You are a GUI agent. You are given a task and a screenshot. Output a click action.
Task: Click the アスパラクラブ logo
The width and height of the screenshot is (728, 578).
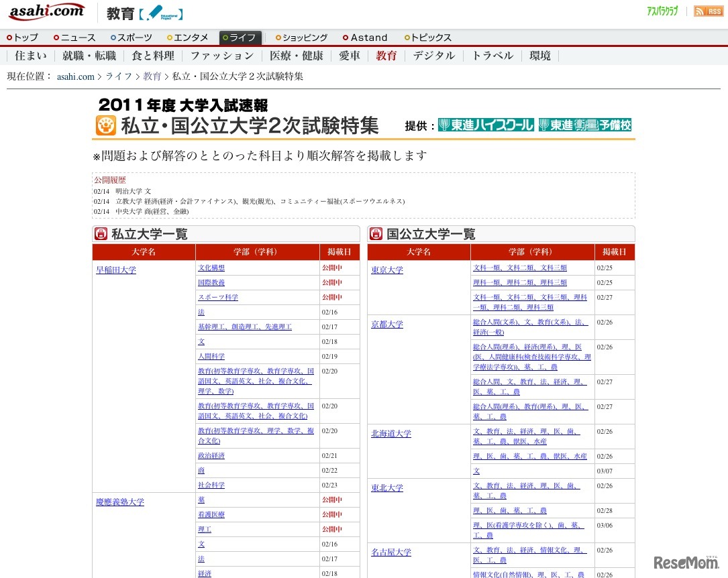tap(662, 11)
